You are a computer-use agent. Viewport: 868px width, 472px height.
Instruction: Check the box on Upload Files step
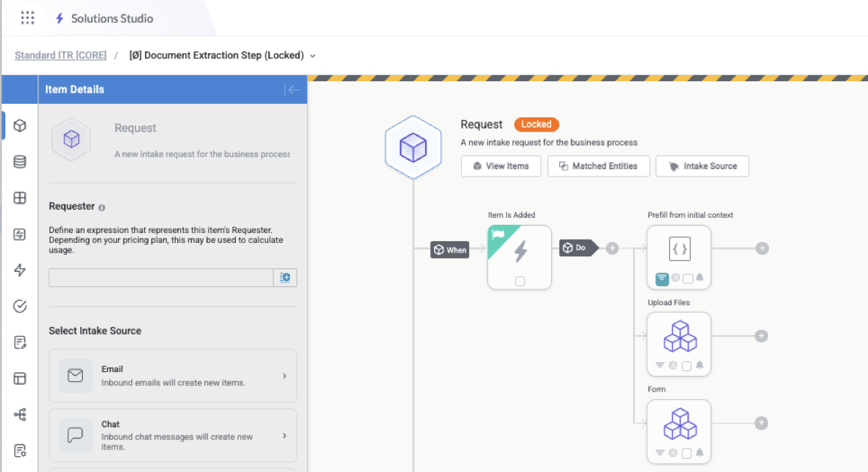(x=687, y=366)
